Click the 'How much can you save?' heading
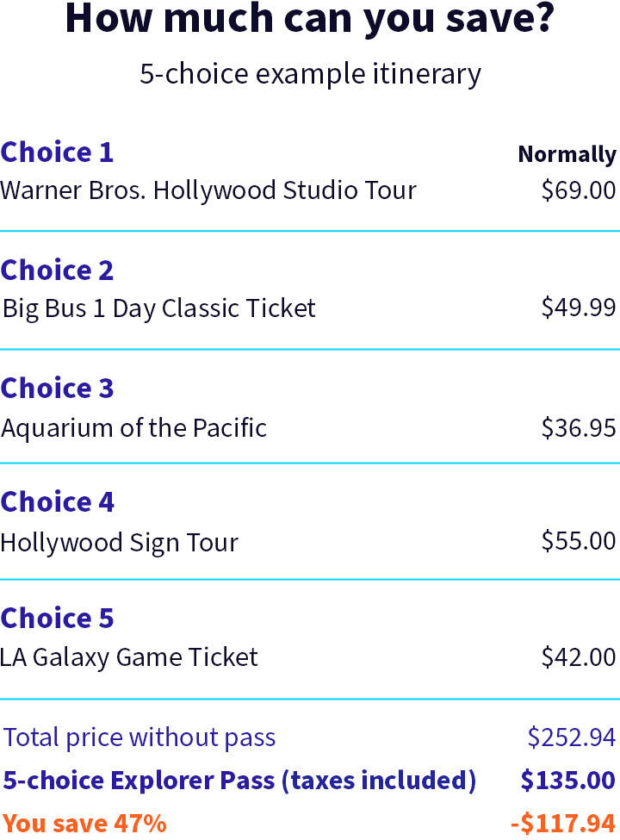The width and height of the screenshot is (620, 840). pos(309,19)
